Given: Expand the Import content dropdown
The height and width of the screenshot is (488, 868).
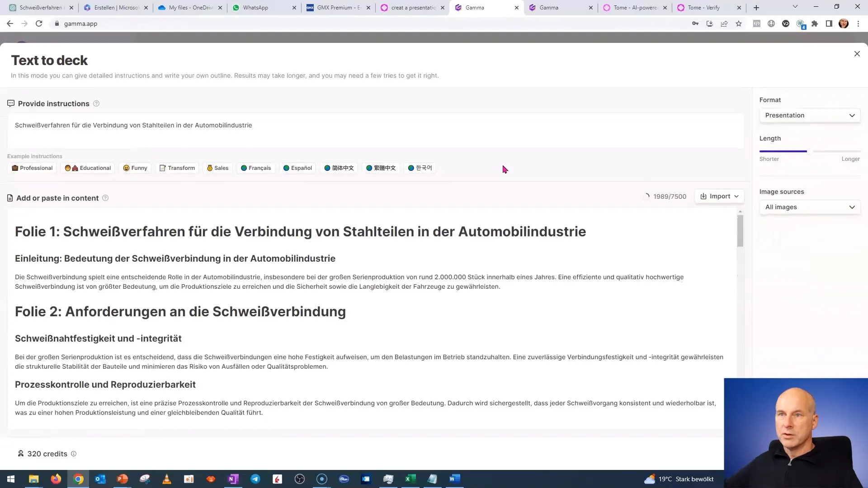Looking at the screenshot, I should pos(720,197).
